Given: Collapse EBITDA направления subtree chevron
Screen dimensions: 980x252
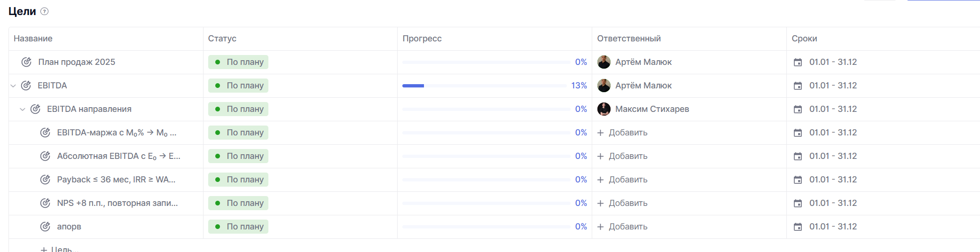Looking at the screenshot, I should coord(22,109).
